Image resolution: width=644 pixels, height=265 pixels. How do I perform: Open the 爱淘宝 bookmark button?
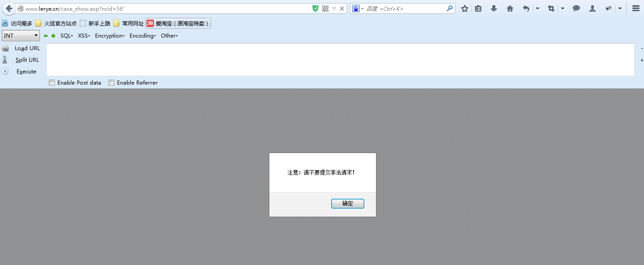178,23
